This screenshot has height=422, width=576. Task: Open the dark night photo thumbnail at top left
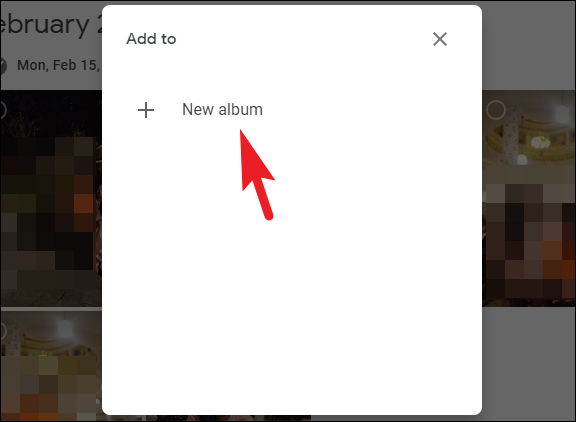51,198
